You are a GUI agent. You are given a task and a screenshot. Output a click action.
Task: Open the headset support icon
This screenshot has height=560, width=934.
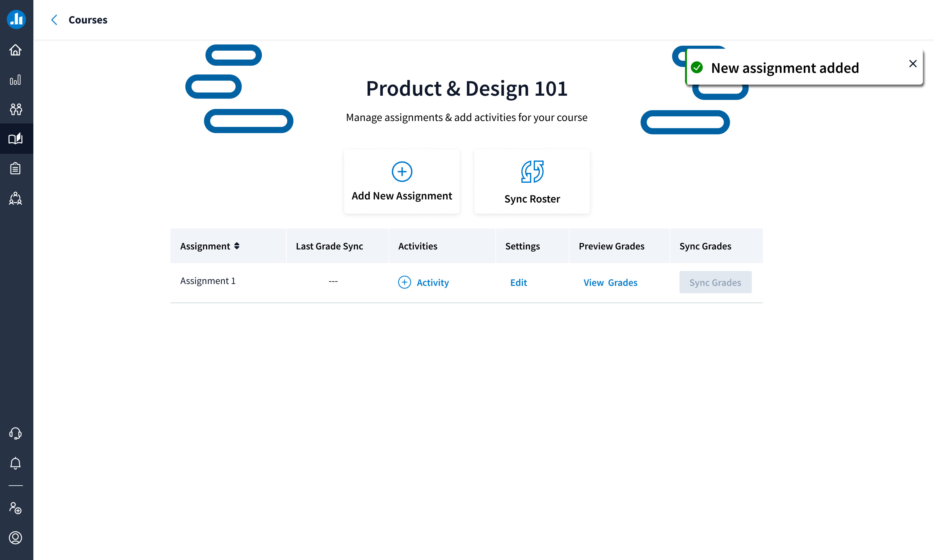pyautogui.click(x=15, y=434)
